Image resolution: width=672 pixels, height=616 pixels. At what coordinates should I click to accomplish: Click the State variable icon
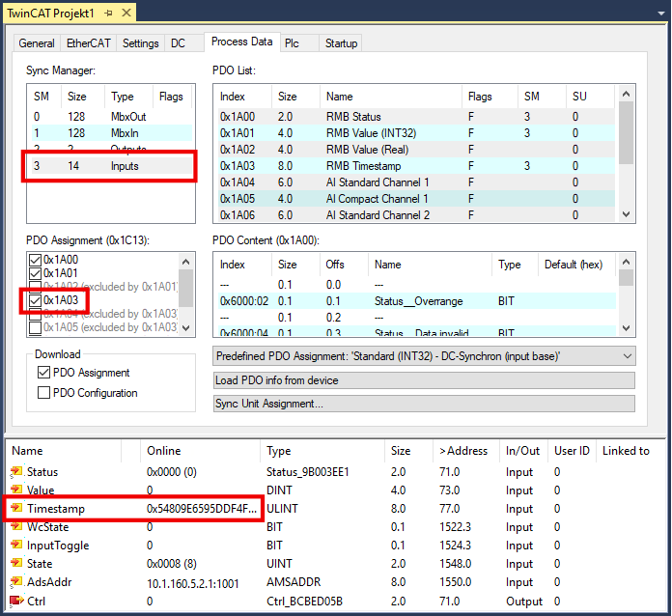pos(16,563)
